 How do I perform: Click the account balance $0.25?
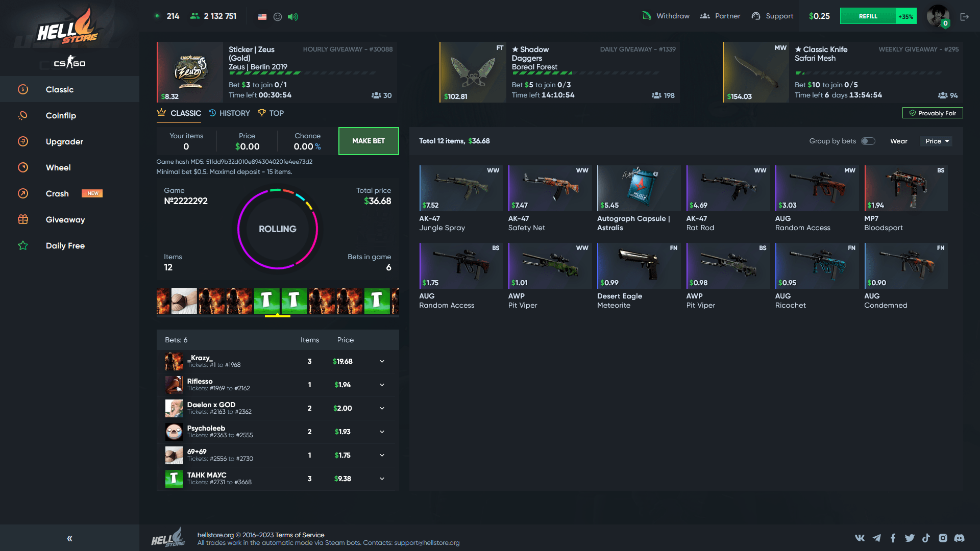tap(819, 16)
